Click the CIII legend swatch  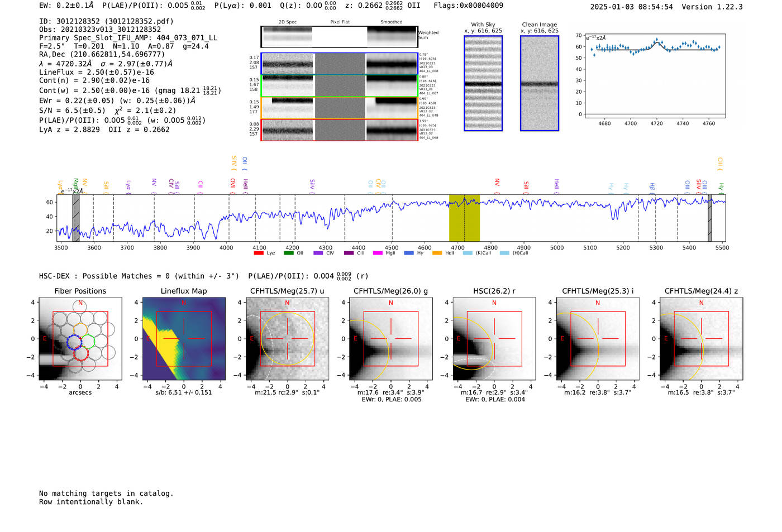pyautogui.click(x=349, y=253)
